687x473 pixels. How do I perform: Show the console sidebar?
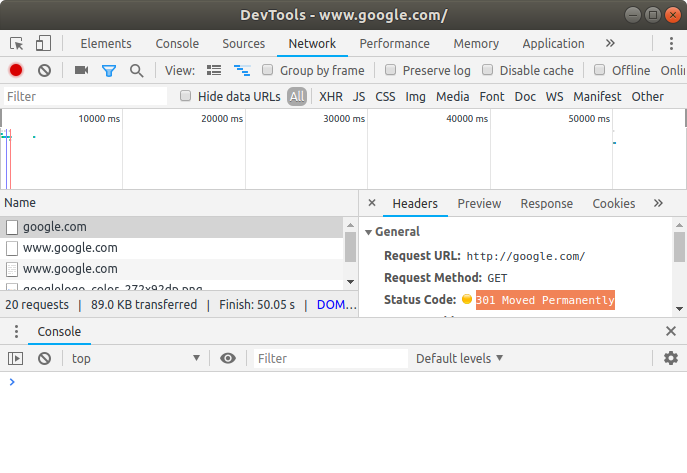coord(15,359)
